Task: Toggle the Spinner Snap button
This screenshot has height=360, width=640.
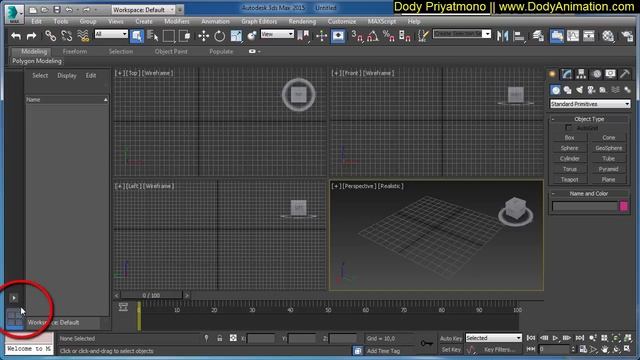Action: (404, 36)
